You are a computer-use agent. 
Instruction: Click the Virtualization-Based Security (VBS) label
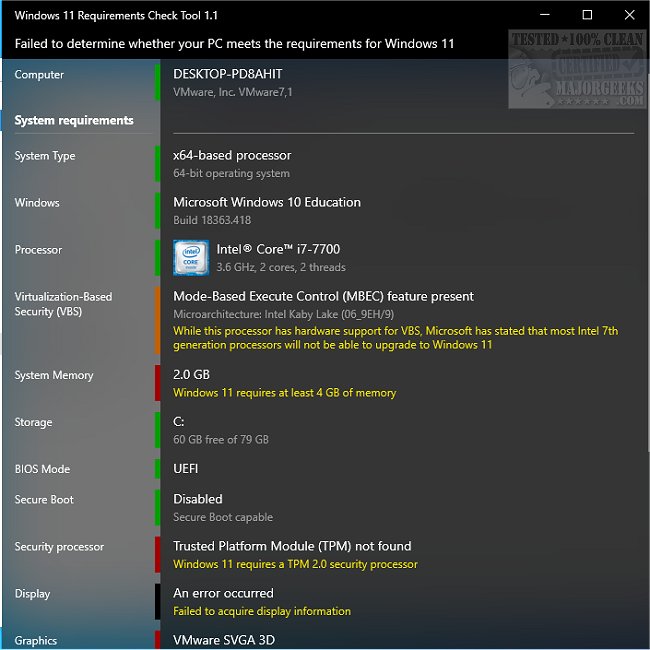(x=63, y=304)
